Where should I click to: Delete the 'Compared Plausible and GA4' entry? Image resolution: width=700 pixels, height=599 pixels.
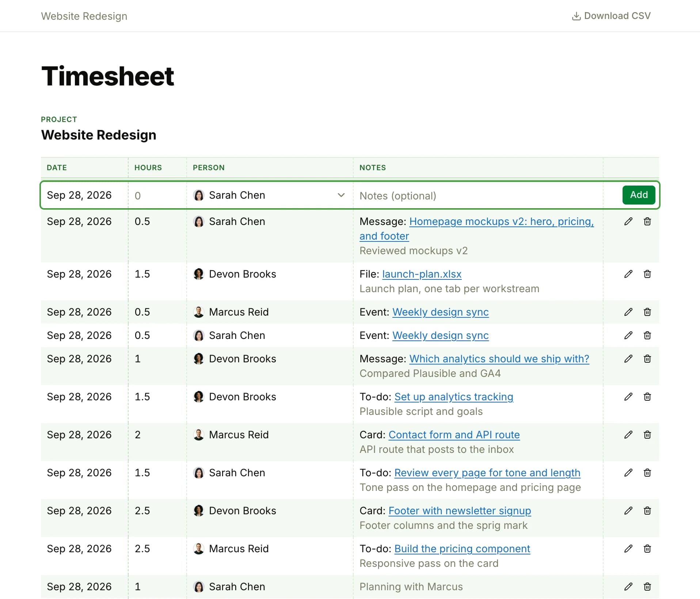(647, 359)
